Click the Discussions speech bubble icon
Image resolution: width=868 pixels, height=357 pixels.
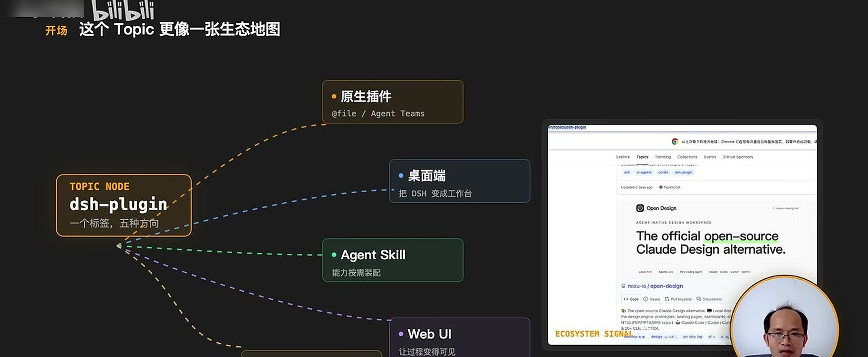click(699, 299)
